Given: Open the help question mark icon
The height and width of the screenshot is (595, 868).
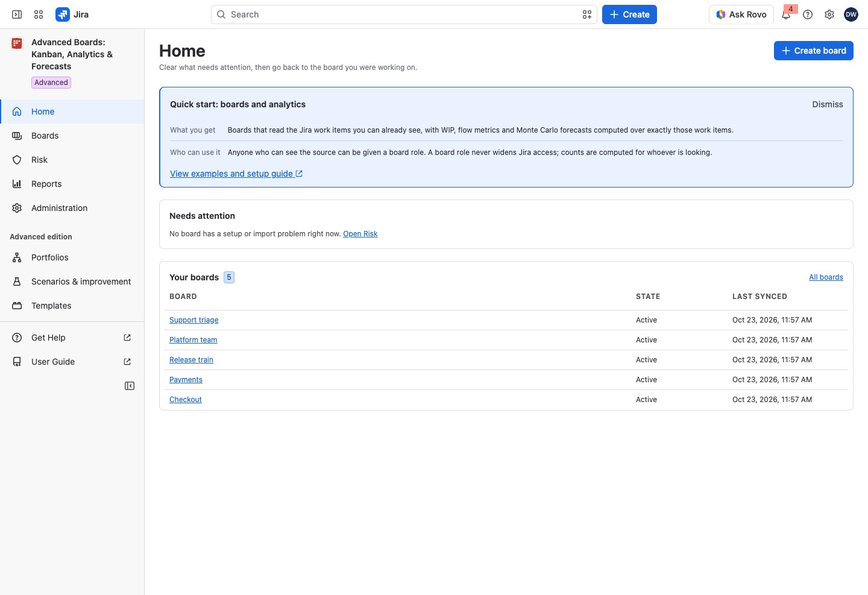Looking at the screenshot, I should [x=808, y=14].
